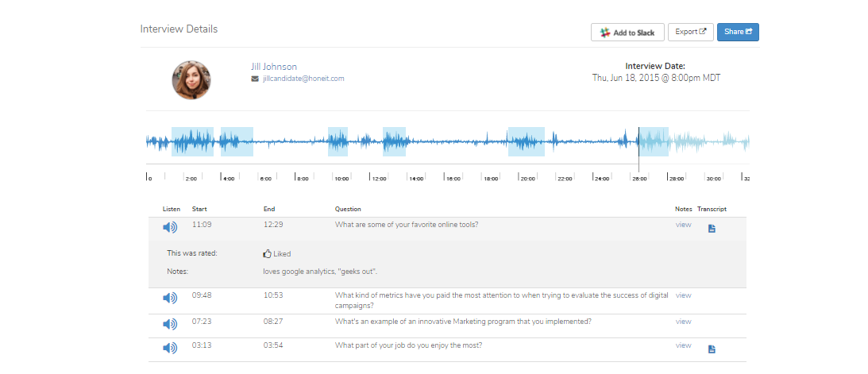
Task: View notes for the favorite online tools question
Action: pos(683,225)
